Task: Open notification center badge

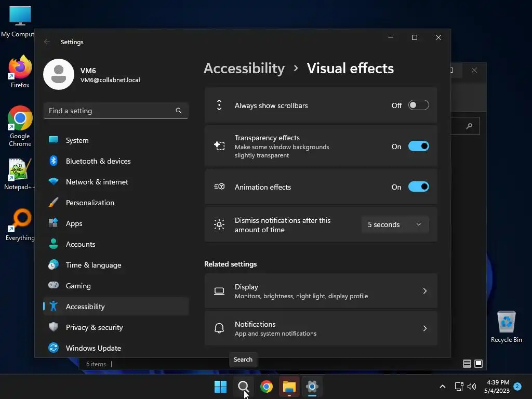Action: point(517,386)
